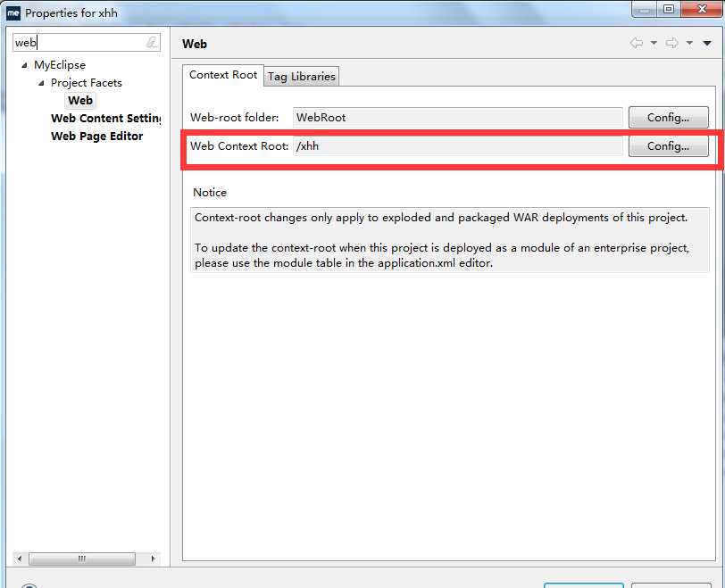Select the Web item under Project Facets
The height and width of the screenshot is (588, 725).
point(80,100)
